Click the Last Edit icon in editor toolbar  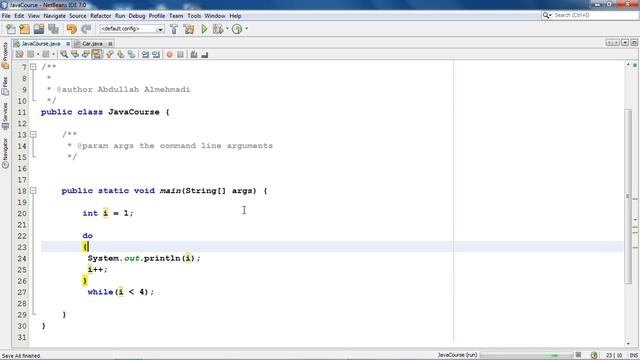[19, 54]
